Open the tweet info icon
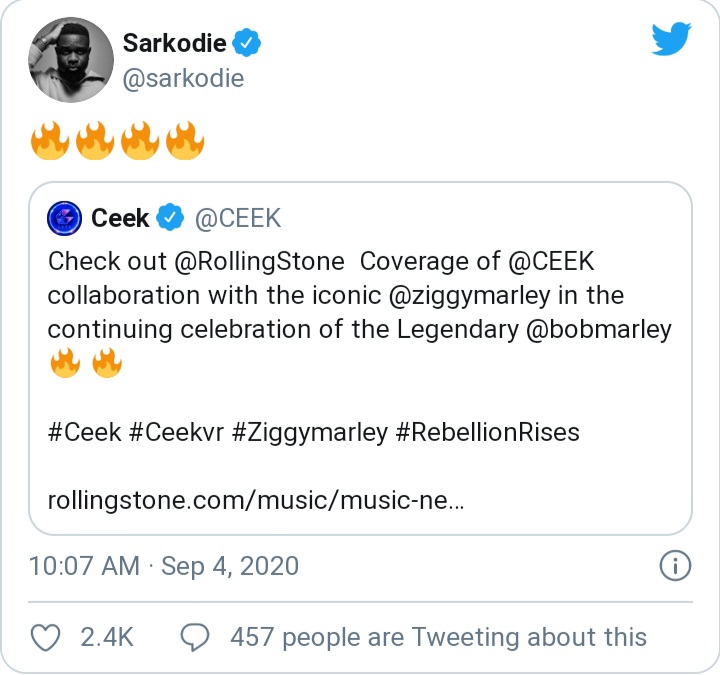The height and width of the screenshot is (675, 720). pos(676,566)
